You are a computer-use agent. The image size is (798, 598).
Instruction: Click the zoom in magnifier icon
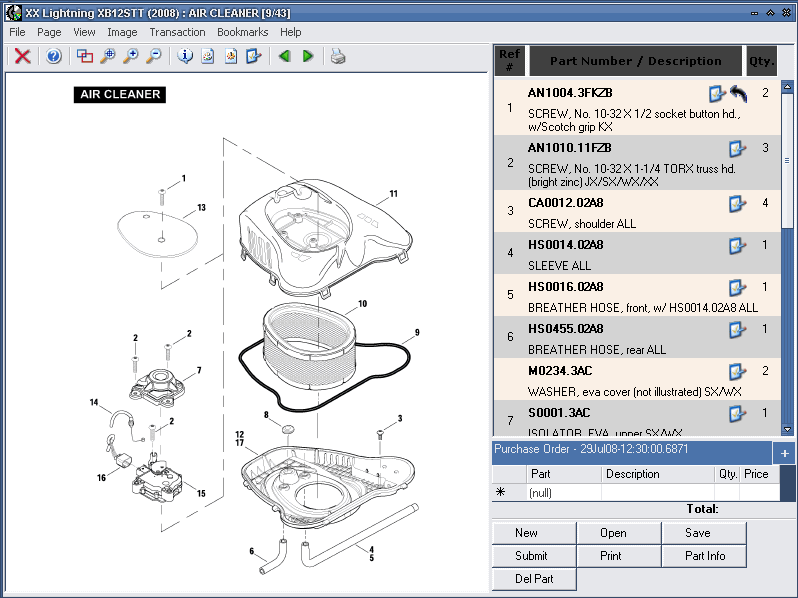tap(131, 56)
